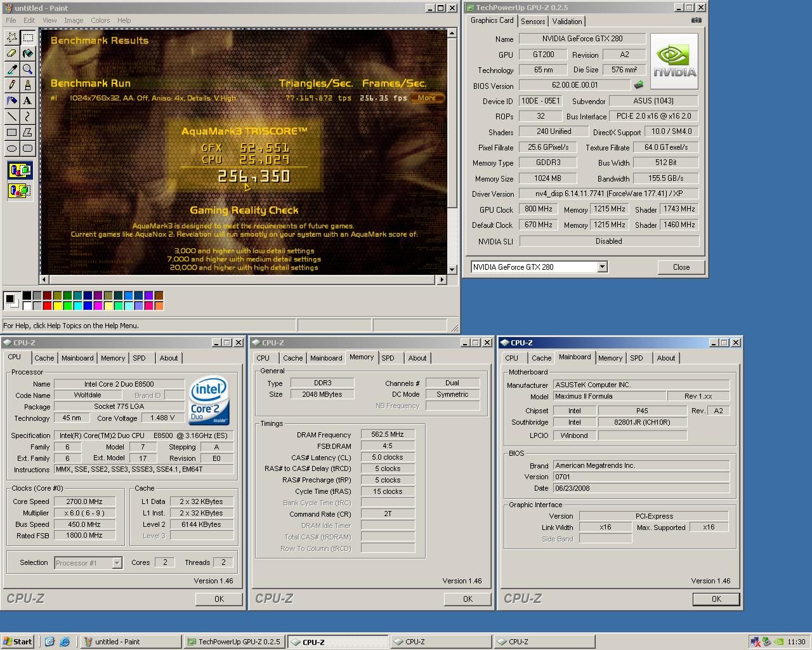Click the GPU-Z camera screenshot icon
The width and height of the screenshot is (812, 650).
coord(696,20)
